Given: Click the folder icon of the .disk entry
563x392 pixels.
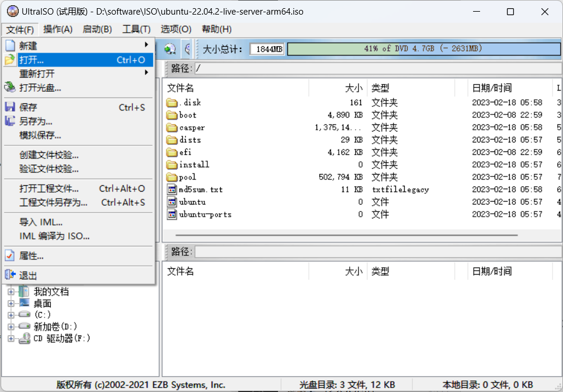Looking at the screenshot, I should click(x=172, y=103).
